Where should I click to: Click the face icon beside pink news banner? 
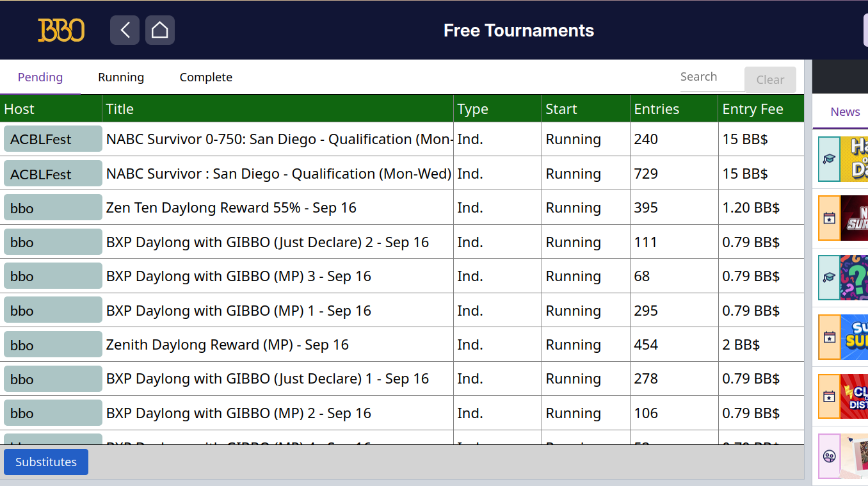tap(829, 456)
